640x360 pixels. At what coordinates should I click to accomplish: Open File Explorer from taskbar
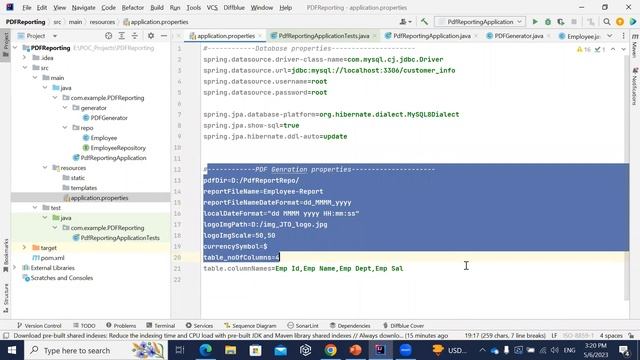point(231,350)
